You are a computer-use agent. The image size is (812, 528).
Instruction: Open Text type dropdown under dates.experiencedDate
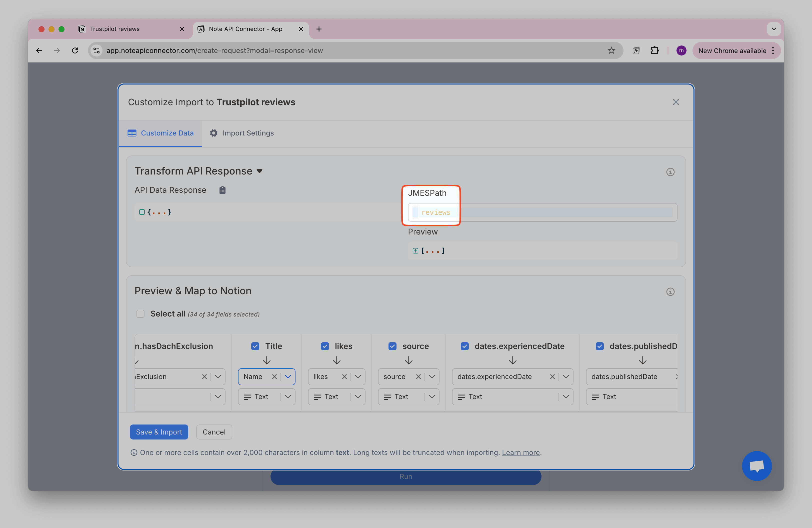[x=512, y=397]
